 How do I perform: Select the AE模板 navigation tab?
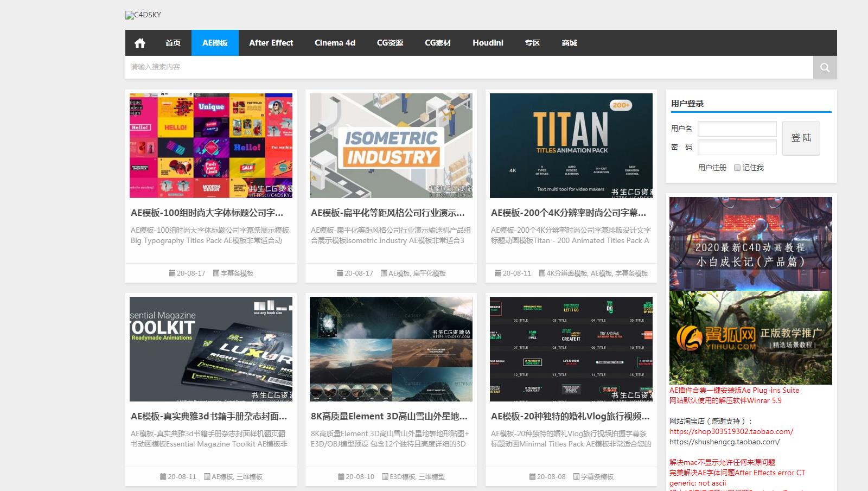(x=215, y=43)
